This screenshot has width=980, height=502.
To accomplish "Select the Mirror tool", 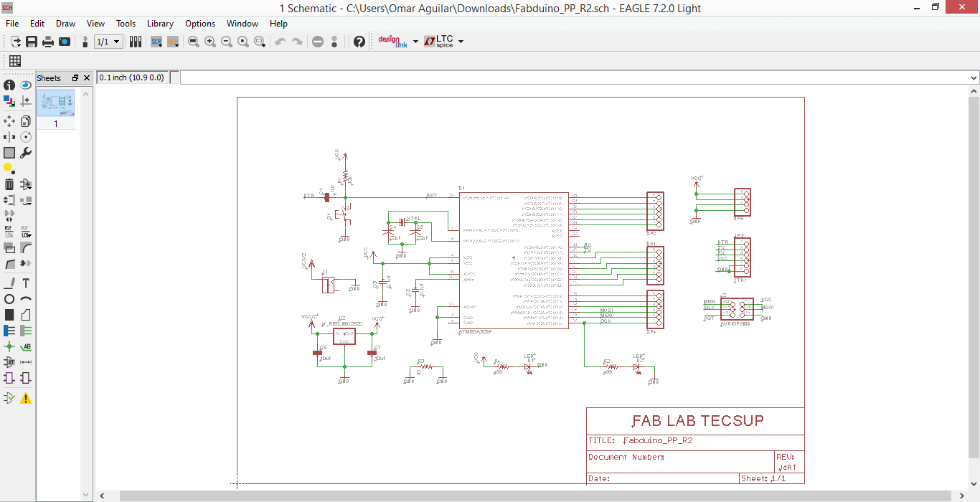I will tap(9, 137).
